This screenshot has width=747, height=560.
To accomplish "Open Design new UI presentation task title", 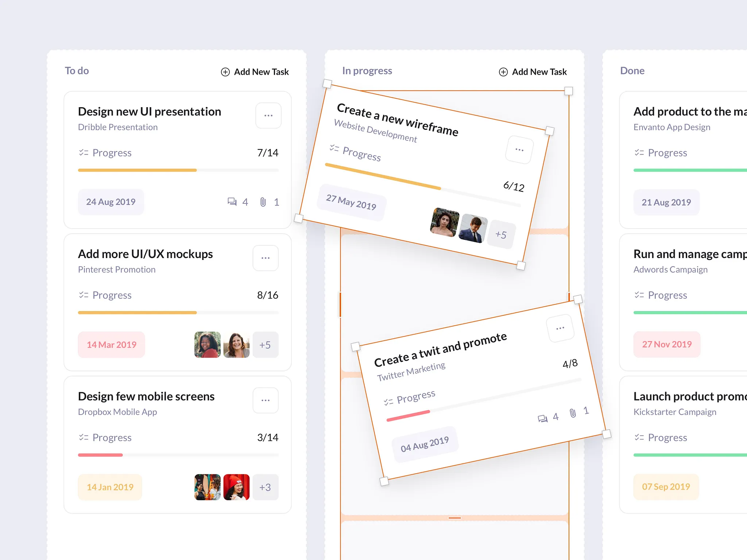I will click(x=150, y=112).
